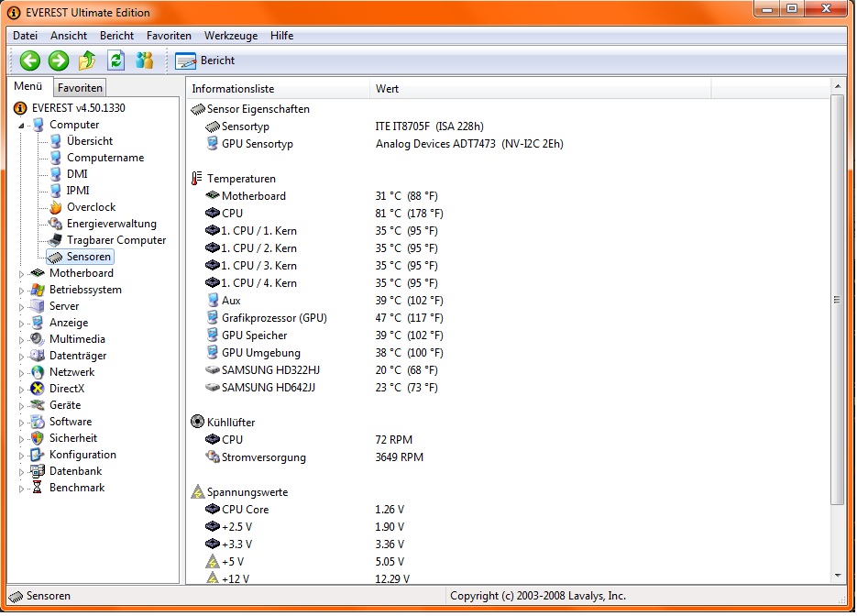
Task: Open the Hilfe menu
Action: [x=282, y=36]
